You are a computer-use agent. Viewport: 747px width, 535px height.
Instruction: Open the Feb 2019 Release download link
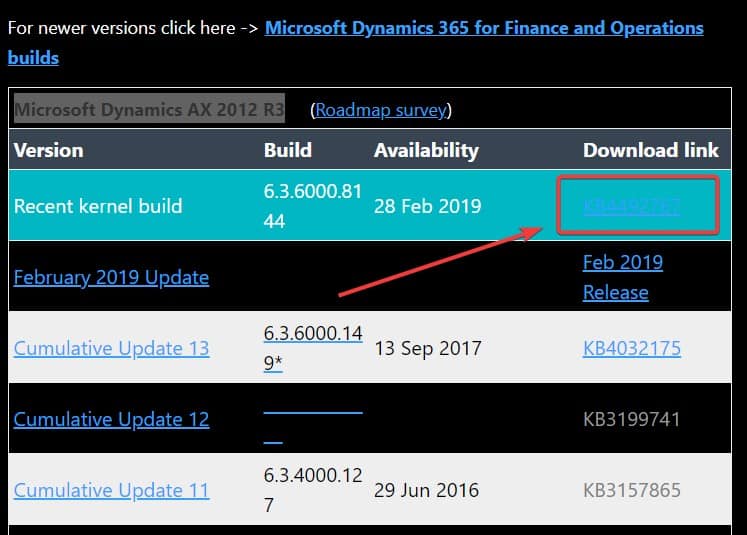[623, 277]
